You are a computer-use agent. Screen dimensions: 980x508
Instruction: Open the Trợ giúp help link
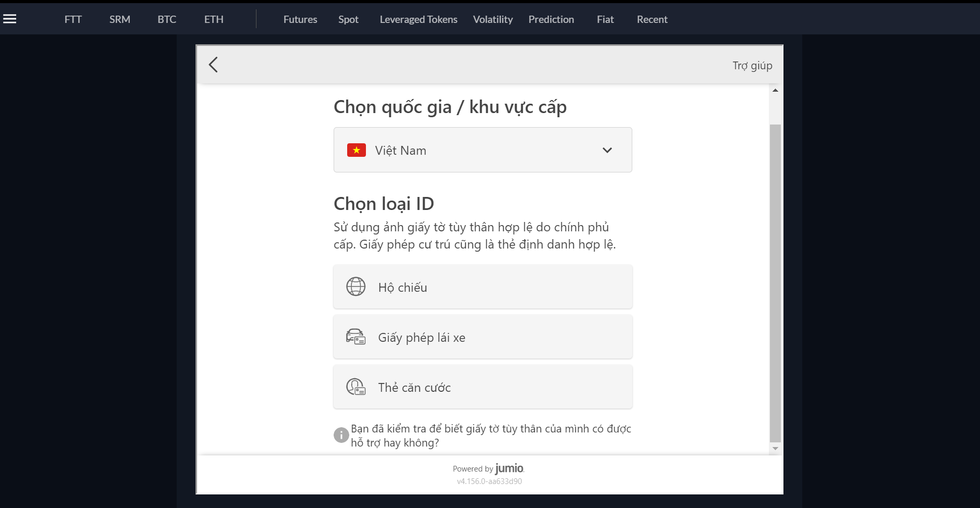tap(752, 66)
